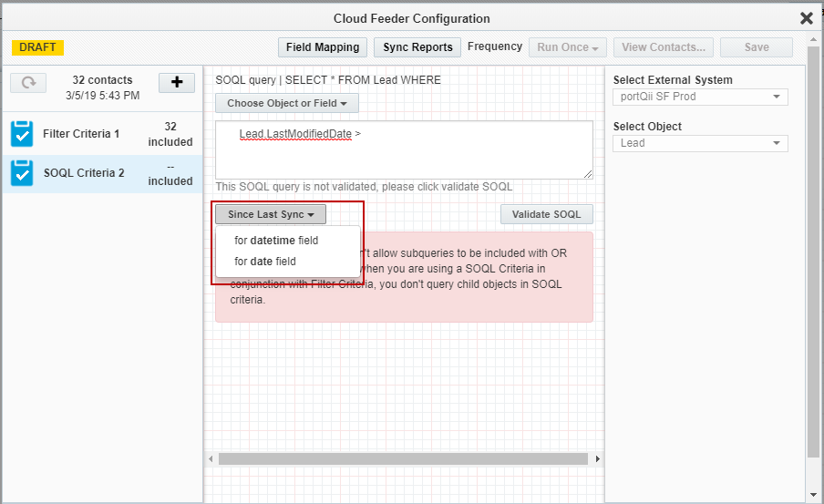Viewport: 824px width, 504px height.
Task: Close the Cloud Feeder Configuration dialog
Action: click(x=807, y=18)
